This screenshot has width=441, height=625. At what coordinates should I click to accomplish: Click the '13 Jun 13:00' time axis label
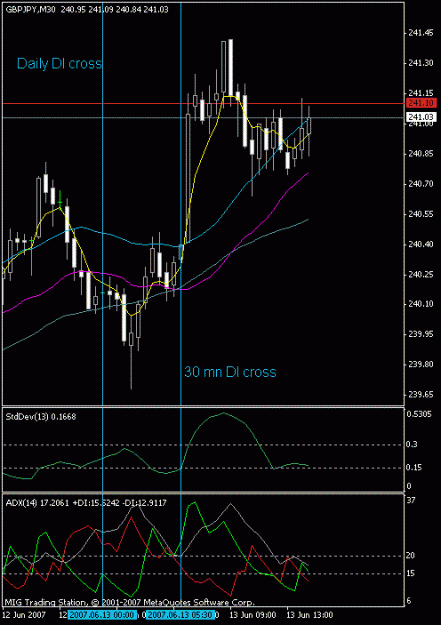pos(310,615)
